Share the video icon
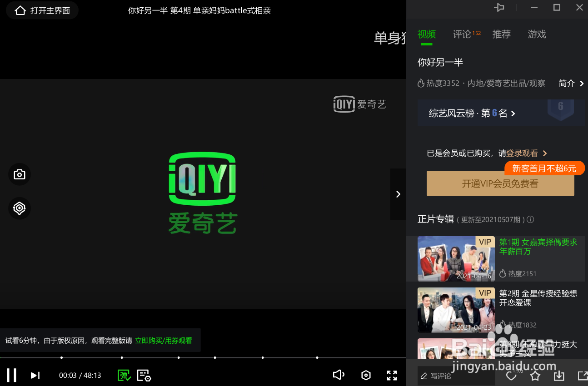This screenshot has width=588, height=386. tap(582, 376)
